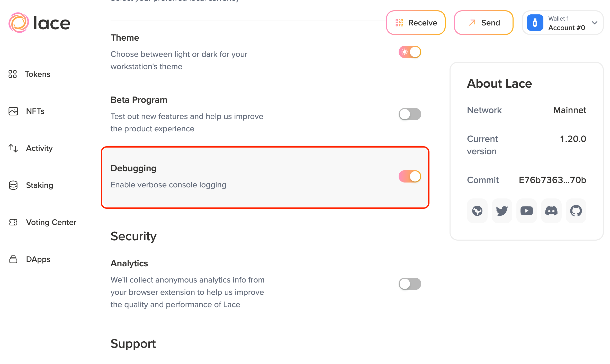The image size is (610, 364).
Task: Open the website globe icon link
Action: point(477,211)
